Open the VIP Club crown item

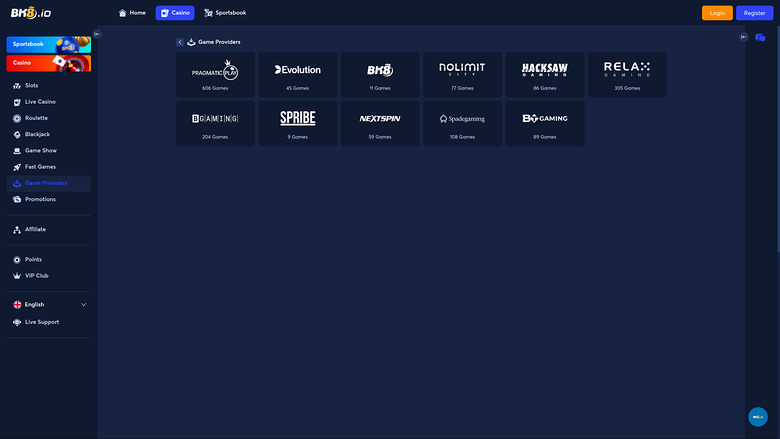(x=36, y=275)
